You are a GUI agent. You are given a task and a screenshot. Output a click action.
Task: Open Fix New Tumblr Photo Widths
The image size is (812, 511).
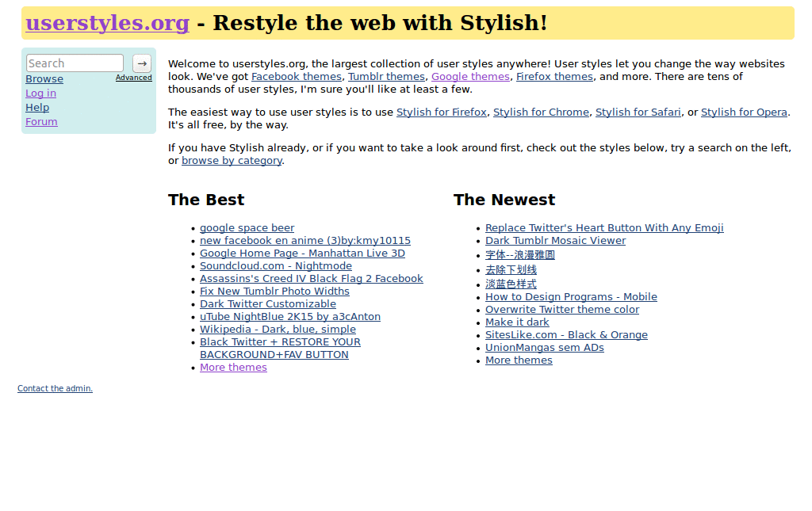point(274,292)
